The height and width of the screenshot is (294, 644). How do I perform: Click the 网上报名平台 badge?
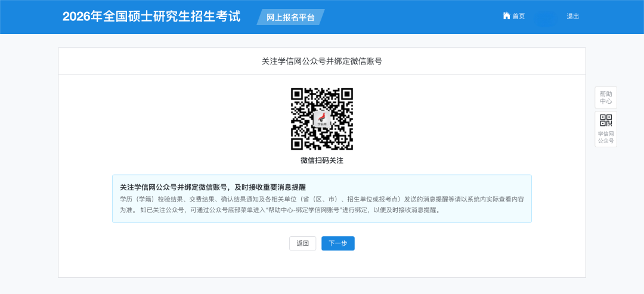290,17
